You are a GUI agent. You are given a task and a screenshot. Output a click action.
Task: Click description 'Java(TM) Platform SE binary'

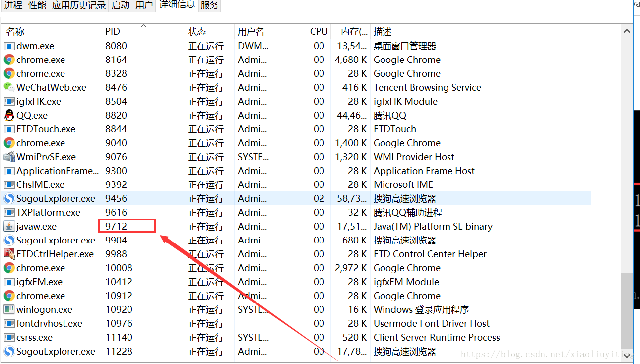pyautogui.click(x=433, y=226)
